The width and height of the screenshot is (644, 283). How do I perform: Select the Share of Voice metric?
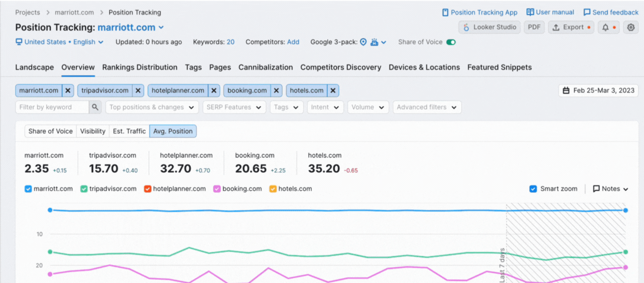coord(50,131)
